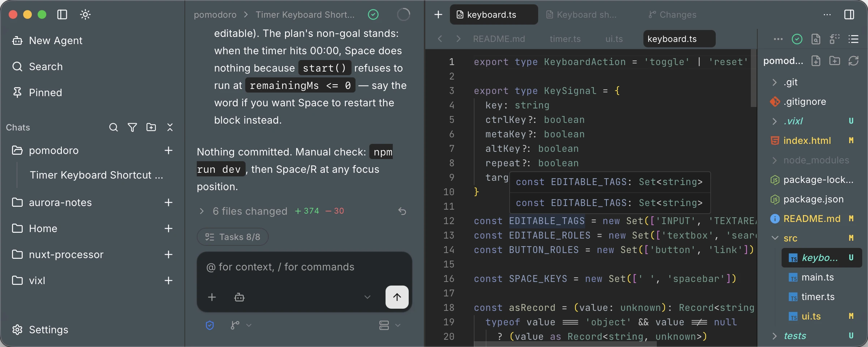Collapse all chats icon
This screenshot has height=347, width=868.
pyautogui.click(x=170, y=127)
